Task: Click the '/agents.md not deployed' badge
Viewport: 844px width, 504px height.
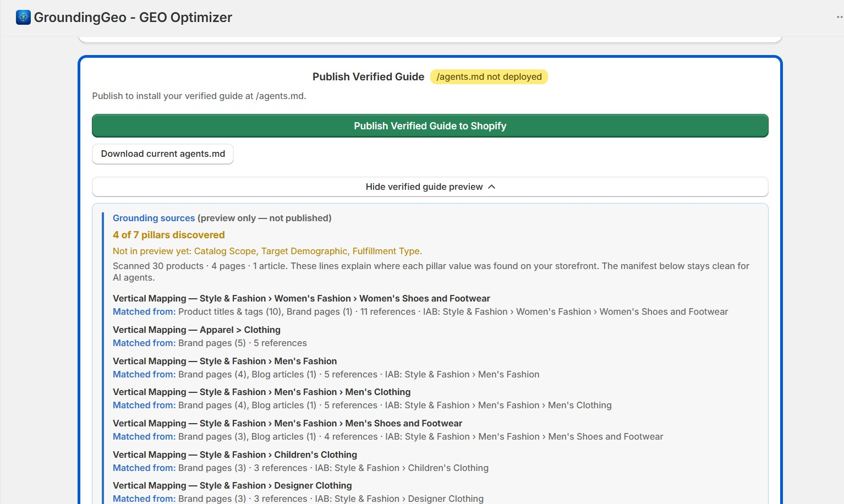Action: tap(489, 77)
